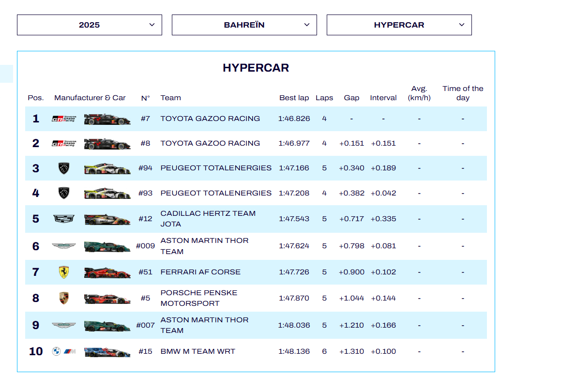
Task: Click the Cadillac crest logo
Action: [x=64, y=219]
